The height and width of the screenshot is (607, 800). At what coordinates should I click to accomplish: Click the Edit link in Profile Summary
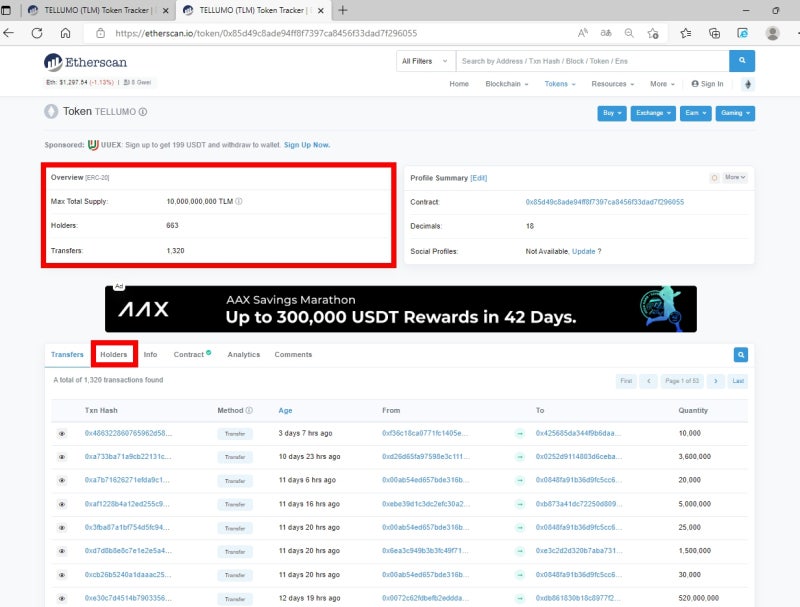click(x=479, y=178)
